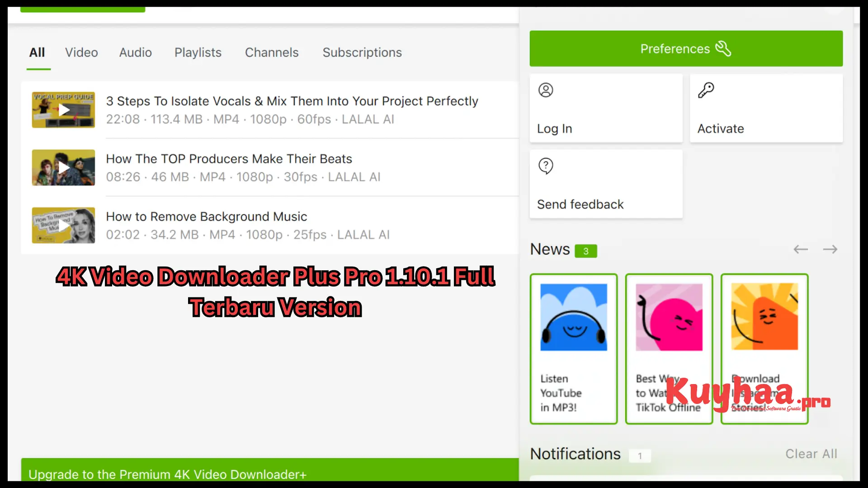Click the Best Way to Watch TikTok Offline card
Image resolution: width=868 pixels, height=488 pixels.
click(669, 348)
